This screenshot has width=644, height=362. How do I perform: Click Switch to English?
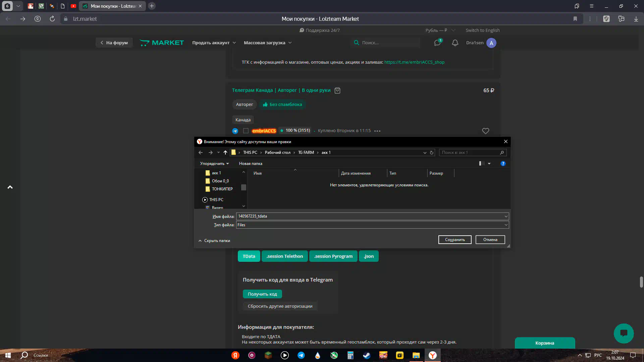pos(482,30)
